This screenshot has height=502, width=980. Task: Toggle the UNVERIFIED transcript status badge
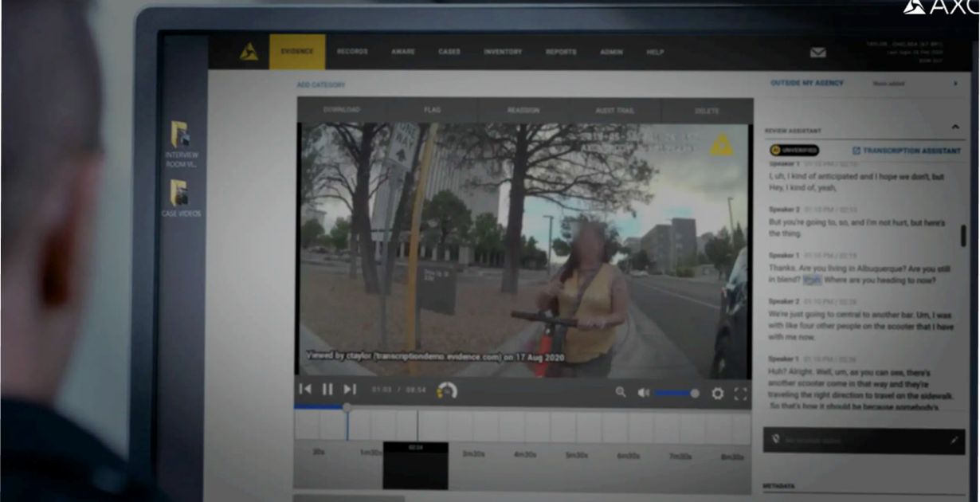797,149
